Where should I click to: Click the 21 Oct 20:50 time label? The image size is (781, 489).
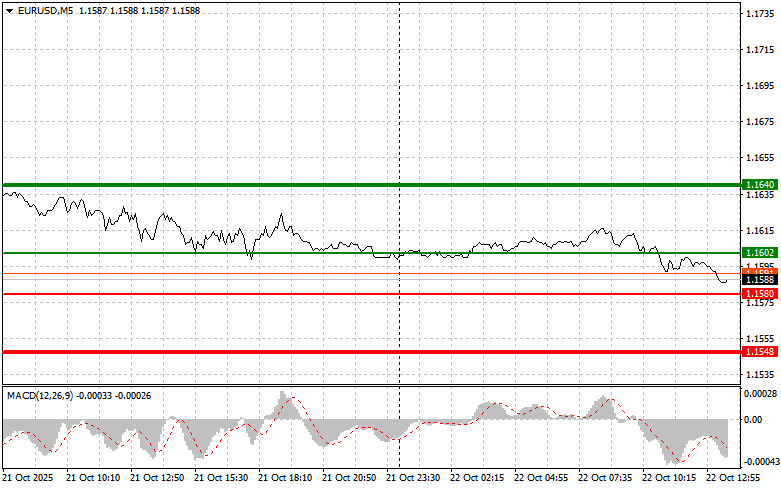point(349,478)
